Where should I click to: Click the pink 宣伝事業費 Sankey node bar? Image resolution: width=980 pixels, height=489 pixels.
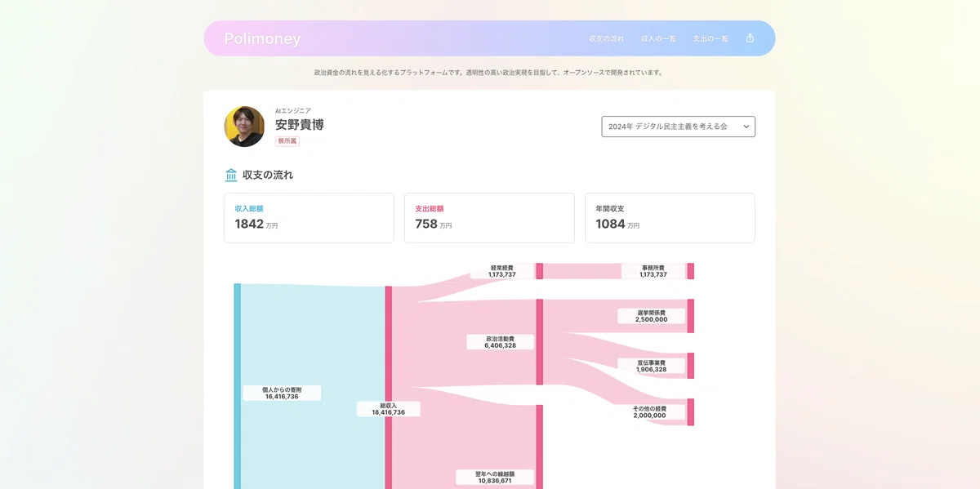(690, 366)
